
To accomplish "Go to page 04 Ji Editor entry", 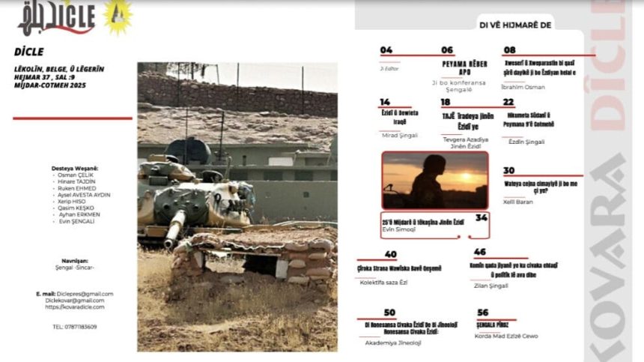I will pyautogui.click(x=386, y=51).
